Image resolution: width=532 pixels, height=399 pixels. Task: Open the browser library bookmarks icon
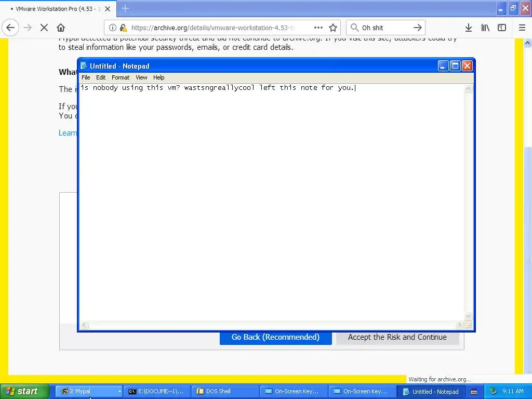point(485,28)
